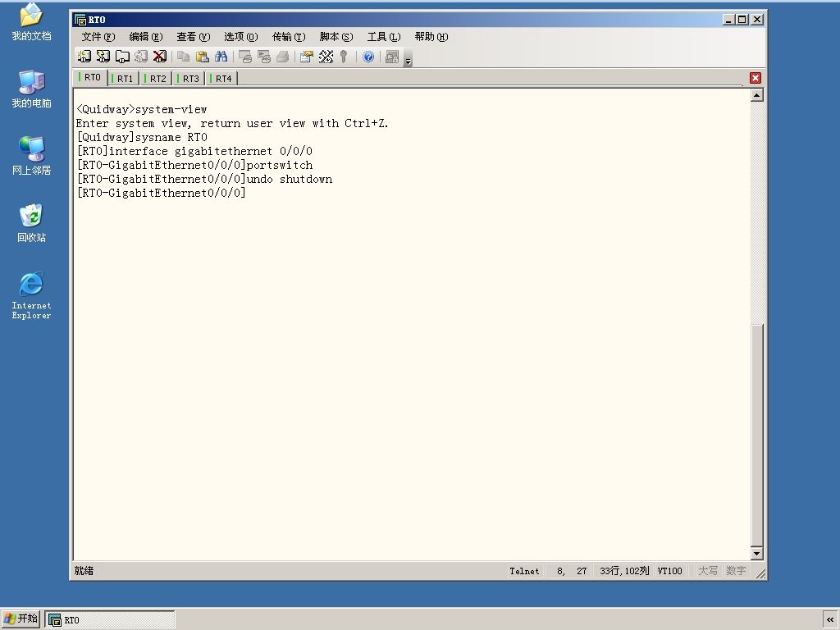Click the Print Screen toolbar icon
The width and height of the screenshot is (840, 630).
click(x=244, y=57)
